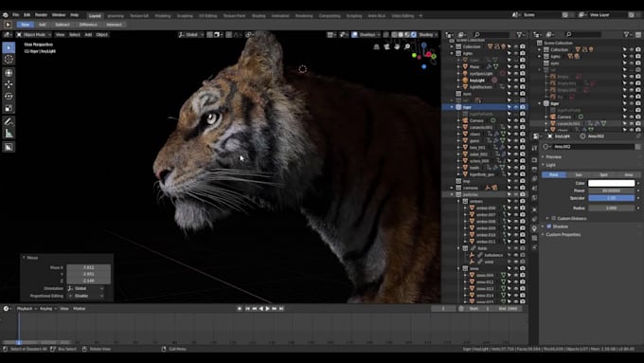Toggle render camera icon for lightBlockers row

pyautogui.click(x=523, y=87)
